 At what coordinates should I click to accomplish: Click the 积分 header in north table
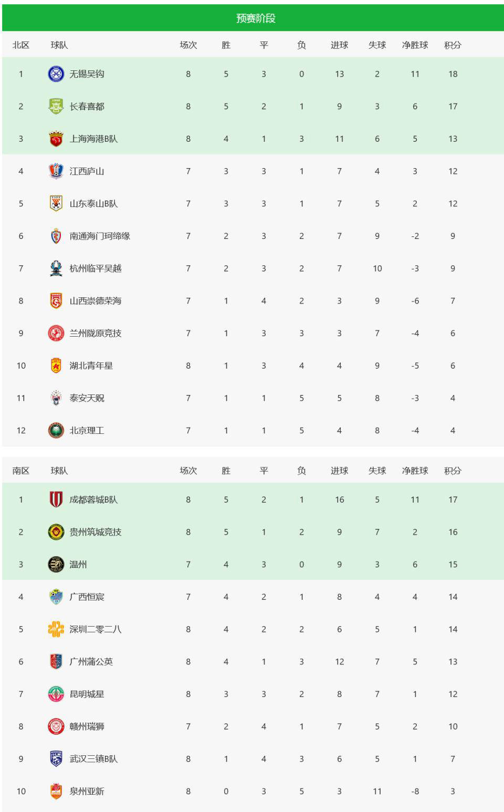(453, 45)
